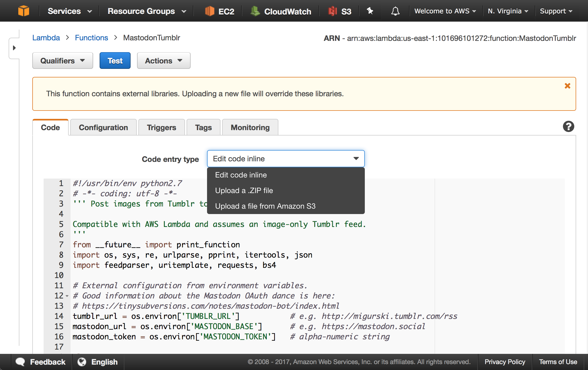Open the EC2 shortcut icon
Image resolution: width=588 pixels, height=370 pixels.
(x=209, y=11)
